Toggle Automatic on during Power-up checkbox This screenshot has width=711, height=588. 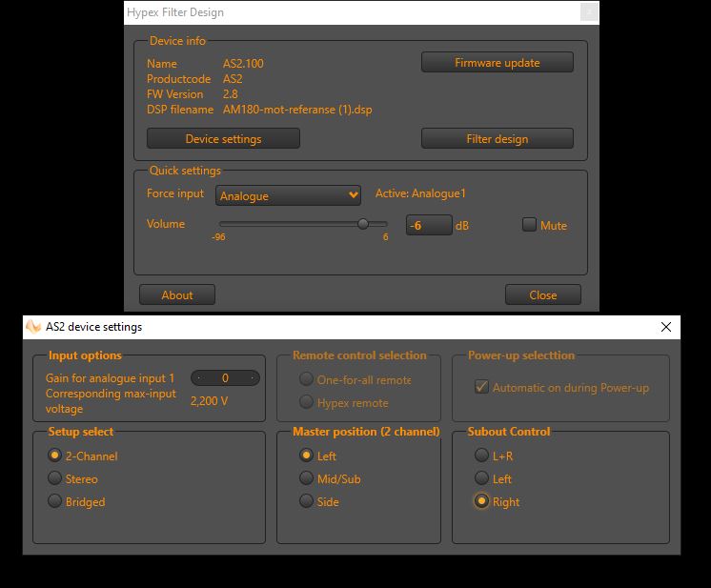tap(481, 387)
